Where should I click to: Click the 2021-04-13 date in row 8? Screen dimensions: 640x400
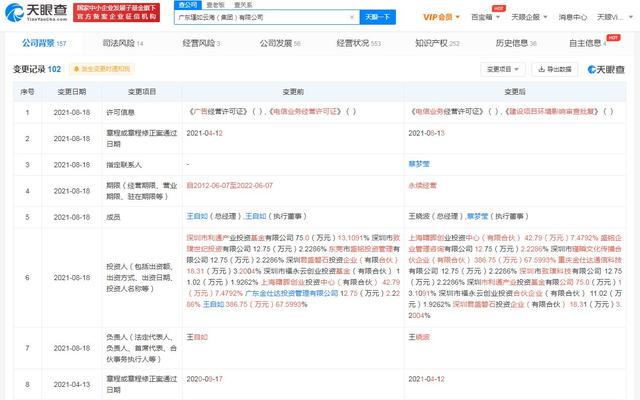[x=72, y=384]
